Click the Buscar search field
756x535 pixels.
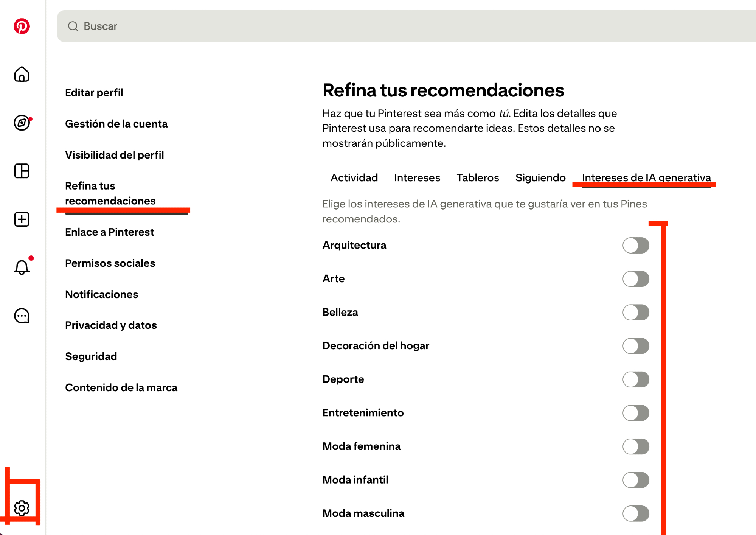point(378,26)
